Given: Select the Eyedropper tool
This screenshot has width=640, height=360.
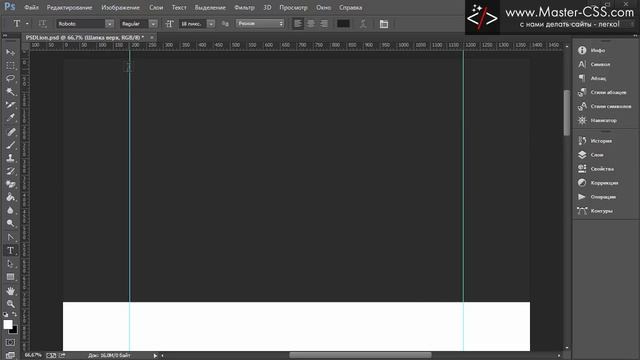Looking at the screenshot, I should [11, 118].
